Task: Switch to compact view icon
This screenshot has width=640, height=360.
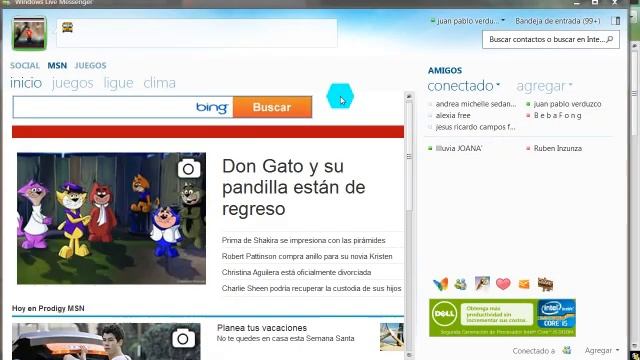Action: 616,21
